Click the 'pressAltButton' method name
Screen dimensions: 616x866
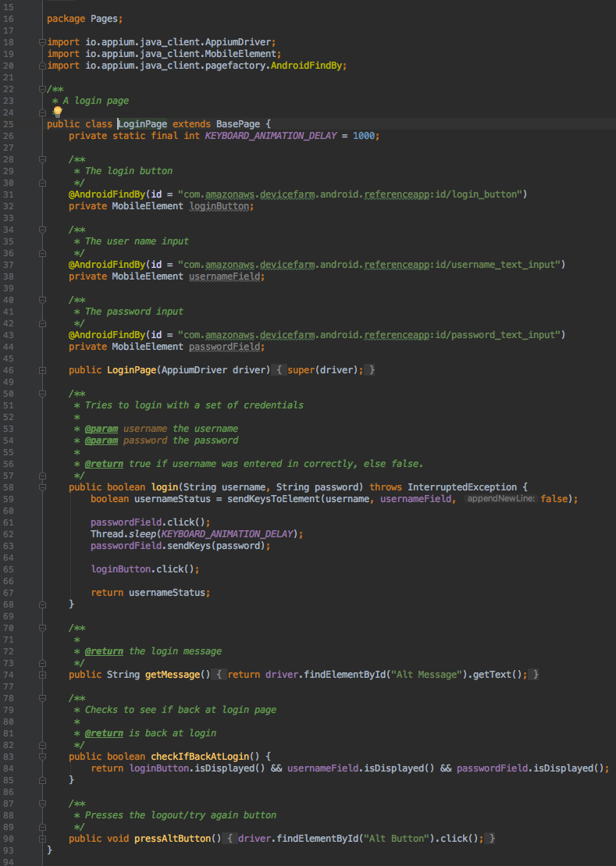(173, 839)
